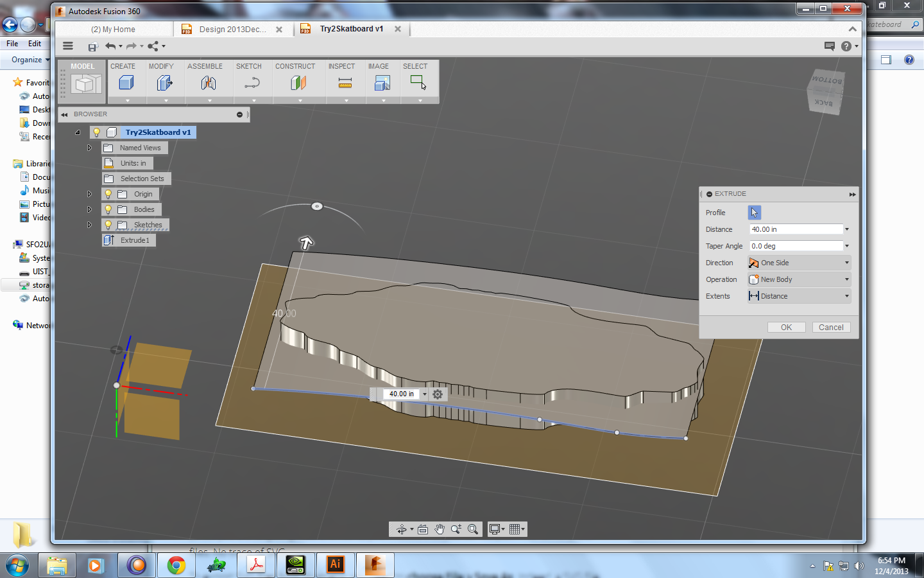The image size is (924, 578).
Task: Toggle visibility bulb of Sketches folder
Action: 108,225
